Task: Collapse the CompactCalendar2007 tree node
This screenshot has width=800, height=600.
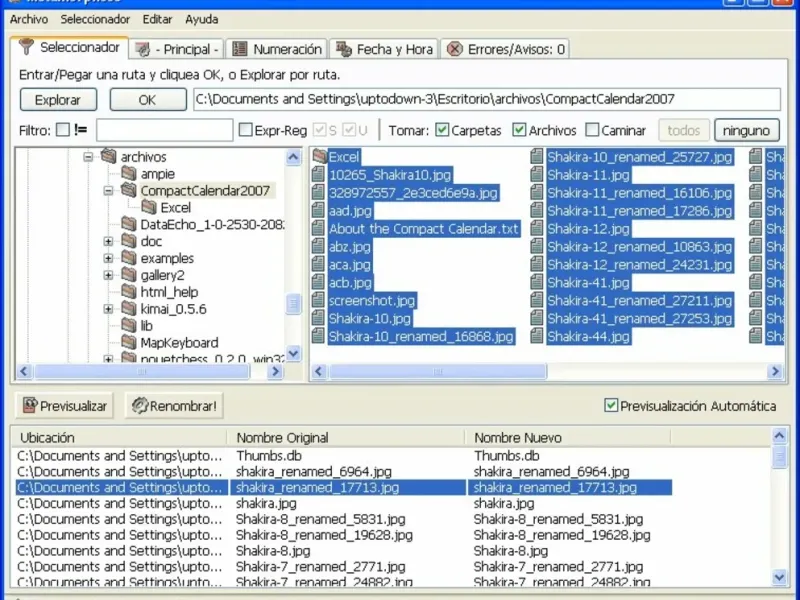Action: point(108,191)
